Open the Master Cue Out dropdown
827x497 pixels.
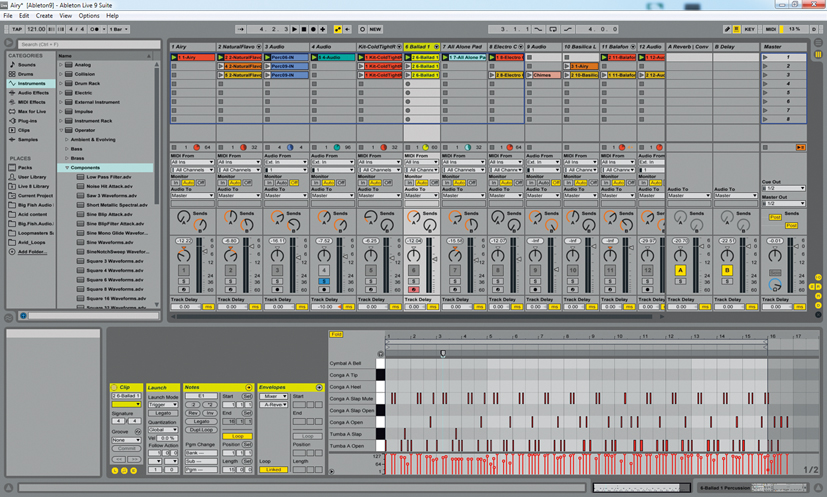(783, 188)
